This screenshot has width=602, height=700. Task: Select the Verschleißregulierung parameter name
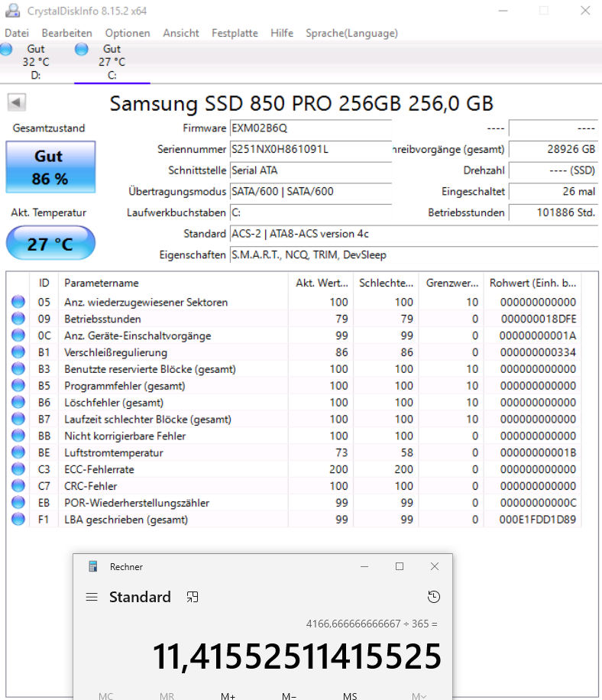coord(115,353)
